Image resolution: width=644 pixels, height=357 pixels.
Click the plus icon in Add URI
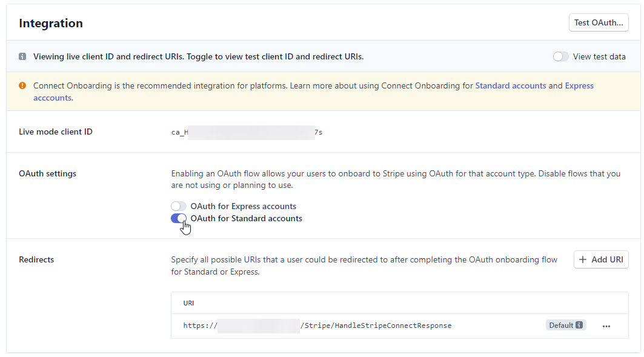pos(582,259)
